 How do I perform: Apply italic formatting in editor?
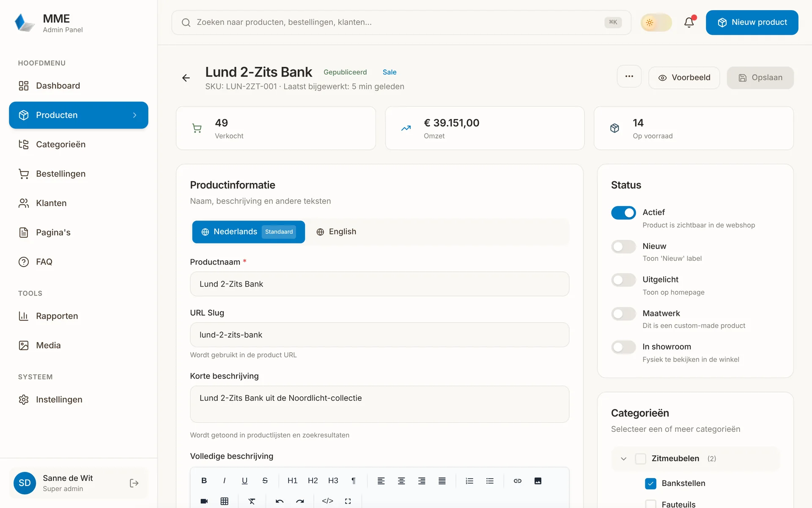click(224, 480)
